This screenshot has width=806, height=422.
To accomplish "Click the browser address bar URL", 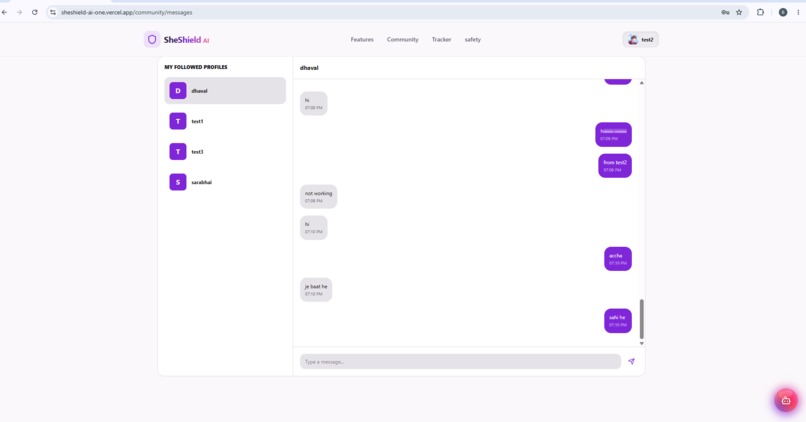I will pos(126,12).
